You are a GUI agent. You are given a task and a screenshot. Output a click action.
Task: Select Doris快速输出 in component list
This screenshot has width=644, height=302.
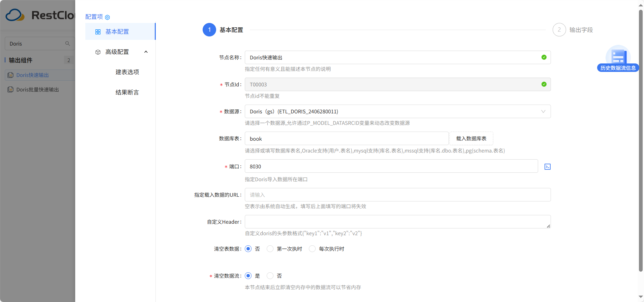(x=40, y=75)
